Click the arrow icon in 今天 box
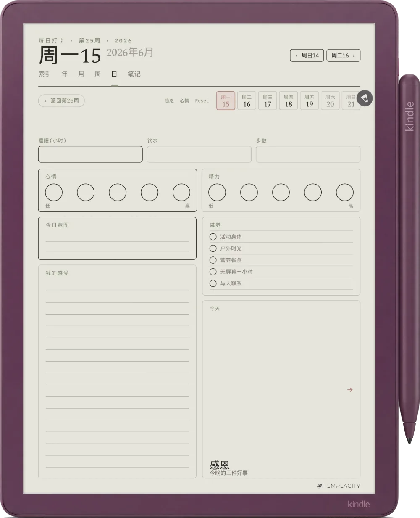The image size is (420, 518). (350, 390)
